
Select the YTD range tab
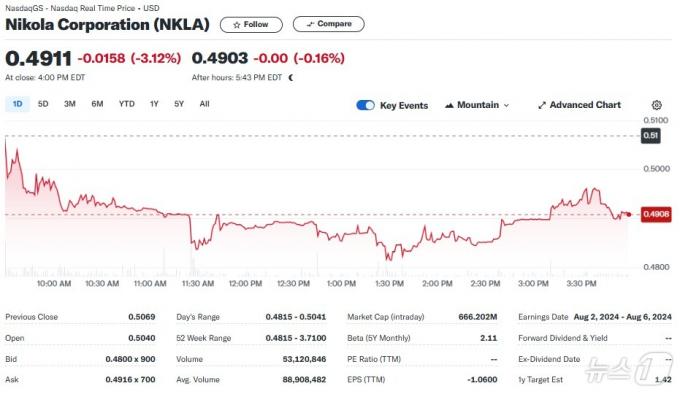click(127, 104)
